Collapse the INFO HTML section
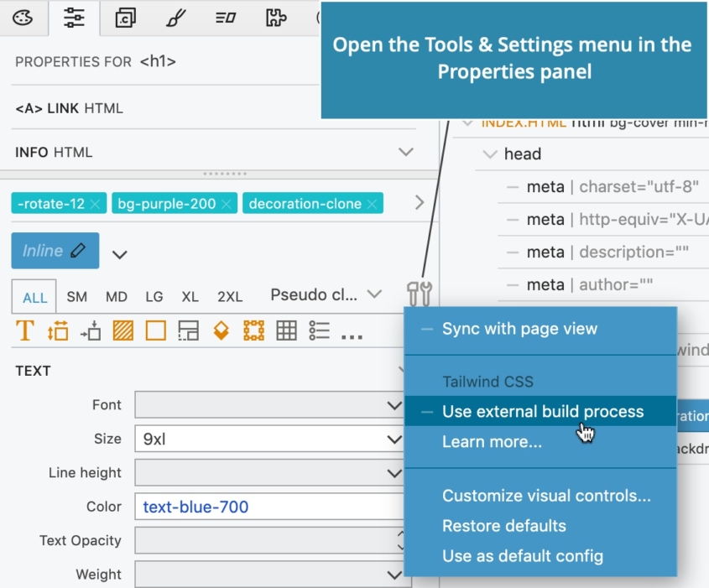This screenshot has height=588, width=709. pos(405,152)
